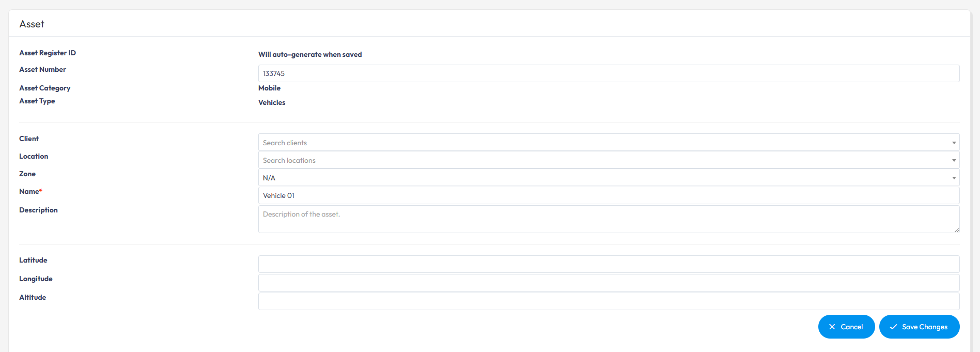
Task: Click the 'Asset Category' label
Action: 45,88
